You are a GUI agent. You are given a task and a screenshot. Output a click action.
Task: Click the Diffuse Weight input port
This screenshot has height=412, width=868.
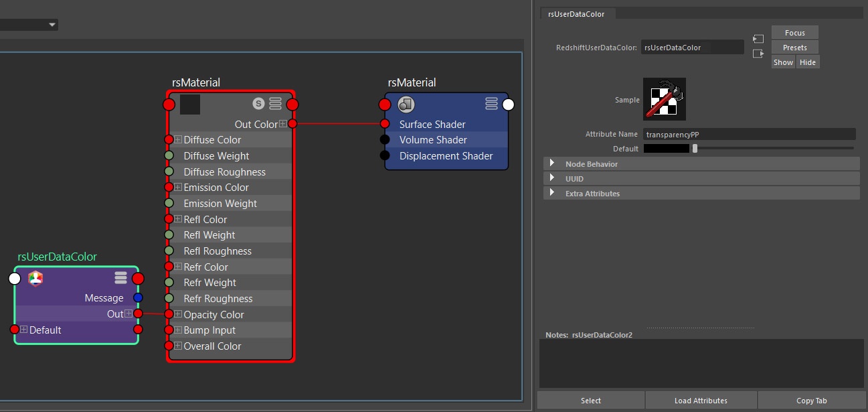coord(169,155)
